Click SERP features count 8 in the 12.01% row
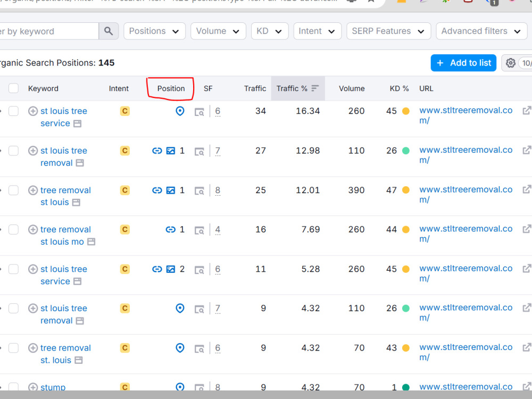Screen dimensions: 532x399 tap(218, 190)
